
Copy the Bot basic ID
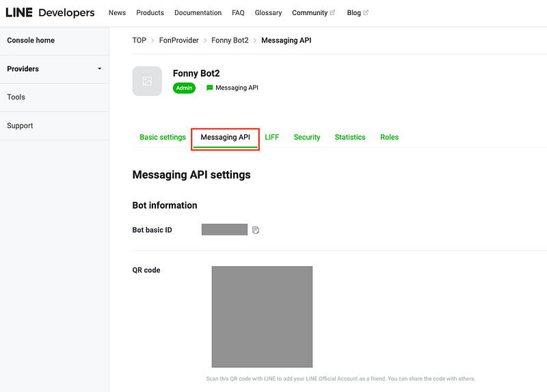pos(256,230)
